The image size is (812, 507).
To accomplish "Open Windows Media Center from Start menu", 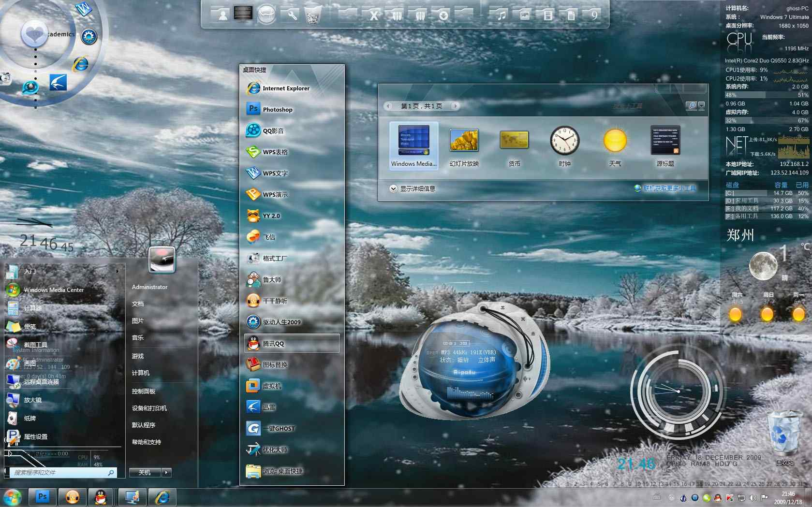I will click(x=63, y=290).
